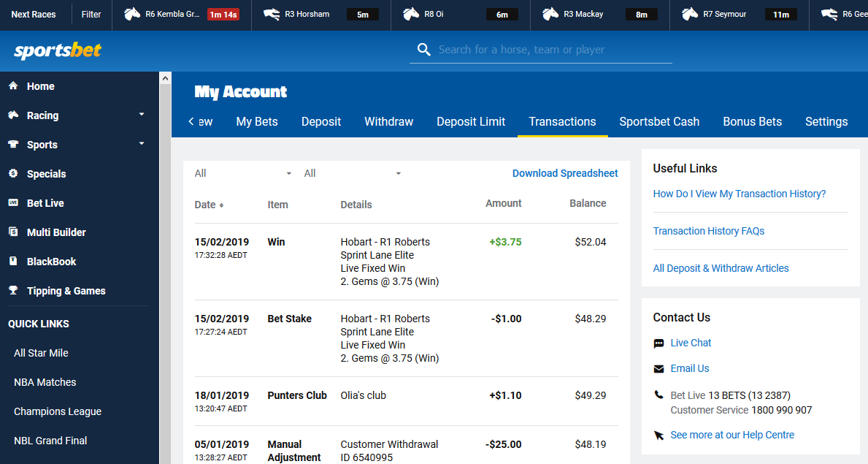Click the horse icon for R8 Oi
Image resolution: width=868 pixels, height=464 pixels.
coord(411,14)
